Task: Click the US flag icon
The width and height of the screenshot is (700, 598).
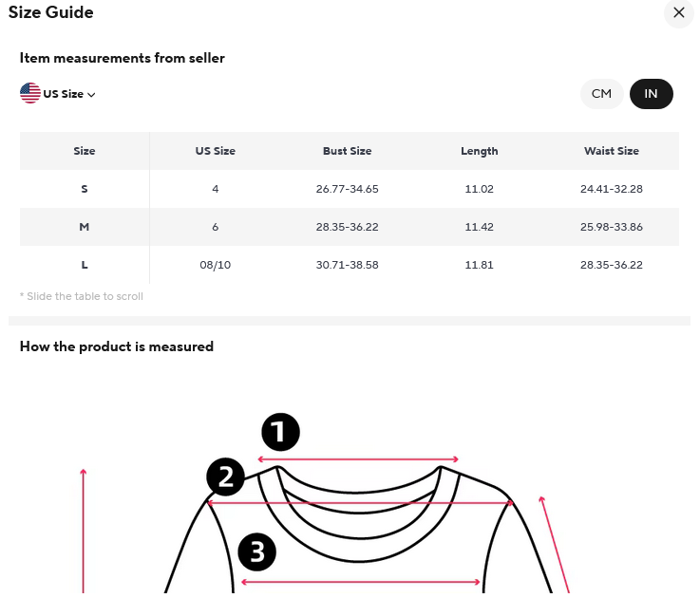Action: click(30, 93)
